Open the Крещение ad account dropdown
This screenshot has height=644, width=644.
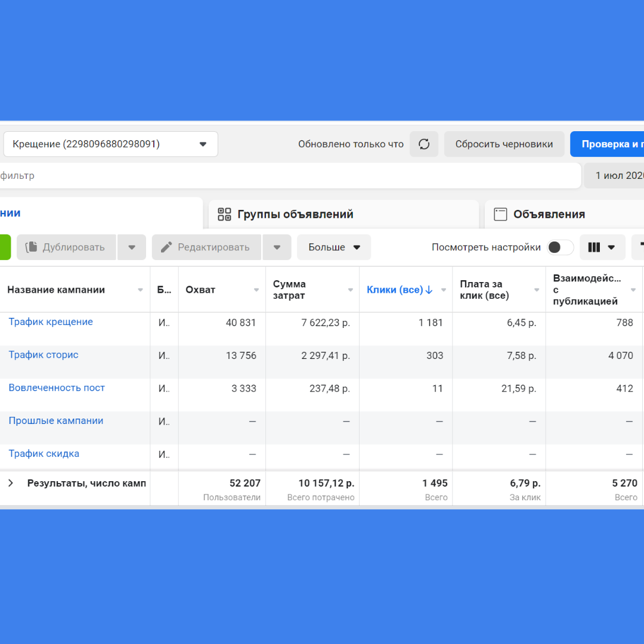click(x=110, y=144)
